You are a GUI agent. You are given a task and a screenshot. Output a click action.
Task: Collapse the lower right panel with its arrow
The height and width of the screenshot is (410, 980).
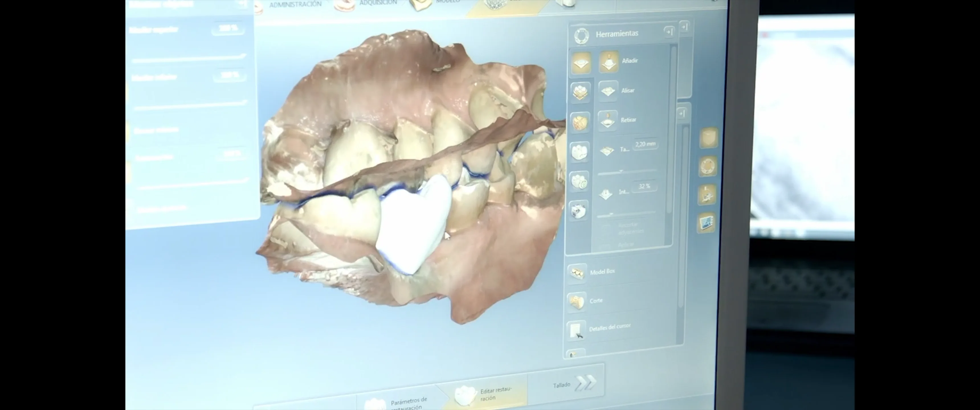pos(682,113)
